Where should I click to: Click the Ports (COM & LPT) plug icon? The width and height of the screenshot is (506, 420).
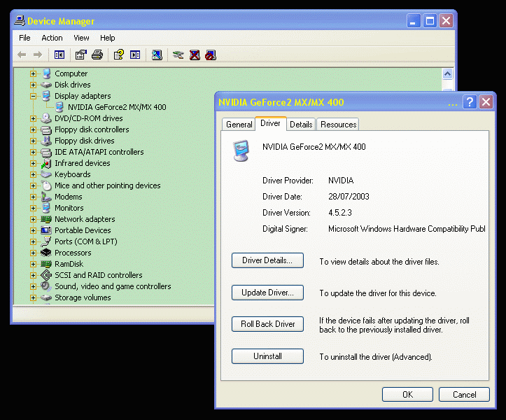[x=46, y=241]
